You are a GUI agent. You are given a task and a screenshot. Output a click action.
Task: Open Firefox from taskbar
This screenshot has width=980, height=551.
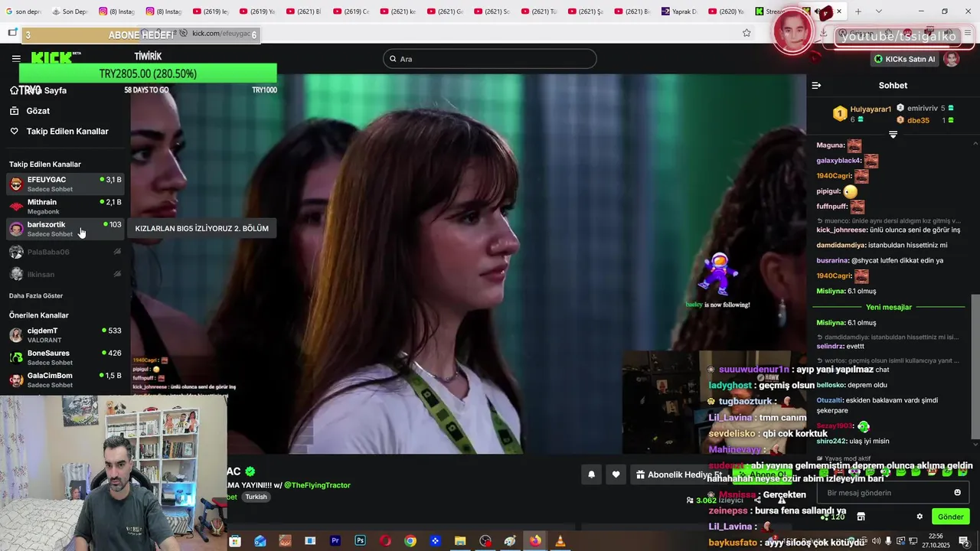535,541
